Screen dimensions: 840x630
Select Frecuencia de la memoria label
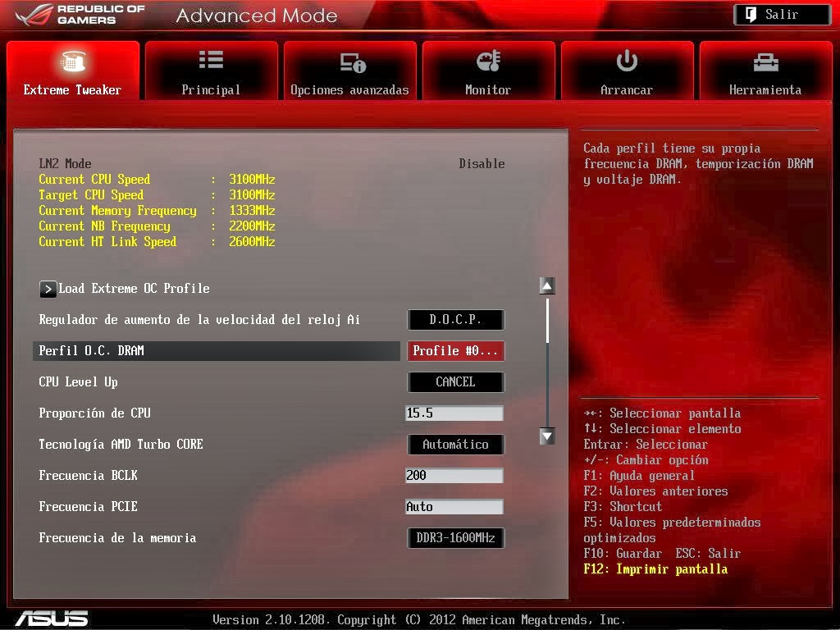[x=118, y=538]
